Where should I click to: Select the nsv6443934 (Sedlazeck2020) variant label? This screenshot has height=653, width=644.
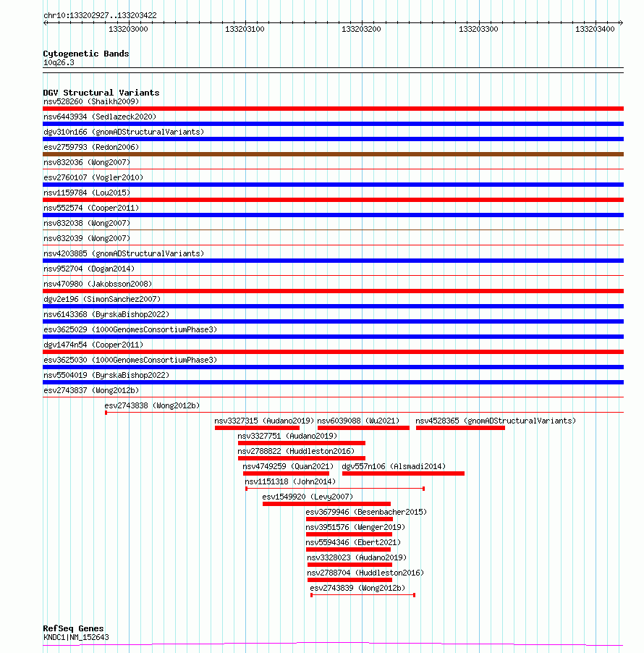coord(100,117)
